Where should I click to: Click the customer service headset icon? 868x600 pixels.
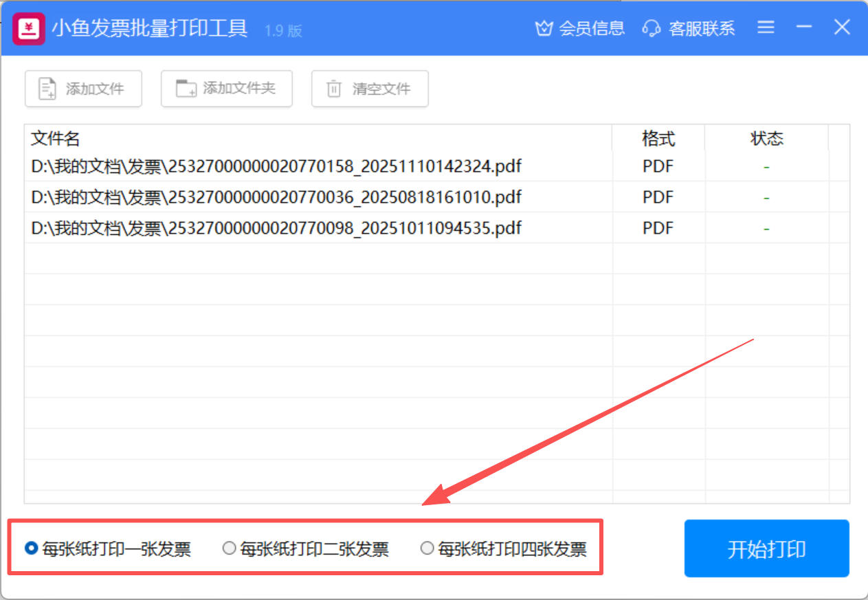651,28
